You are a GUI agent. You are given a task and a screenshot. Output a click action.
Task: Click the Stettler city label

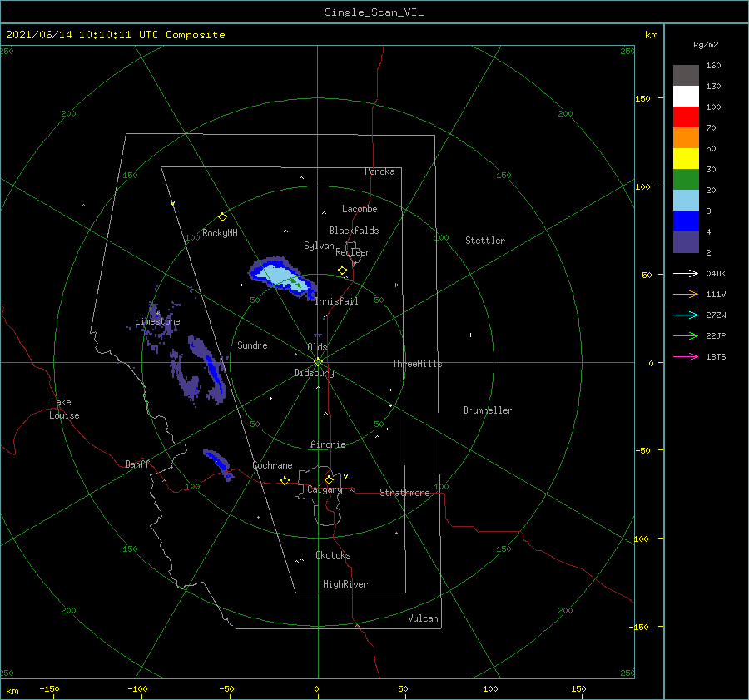[485, 241]
